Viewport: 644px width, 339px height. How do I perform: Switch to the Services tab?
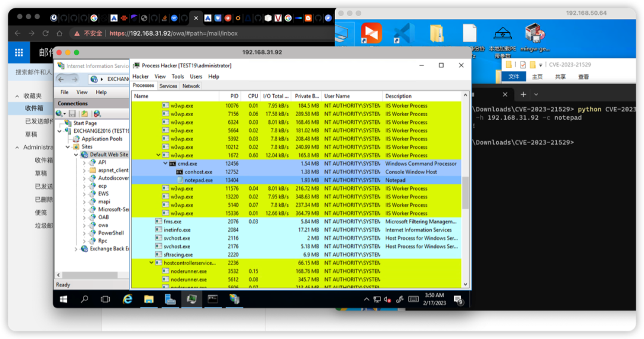[x=168, y=86]
